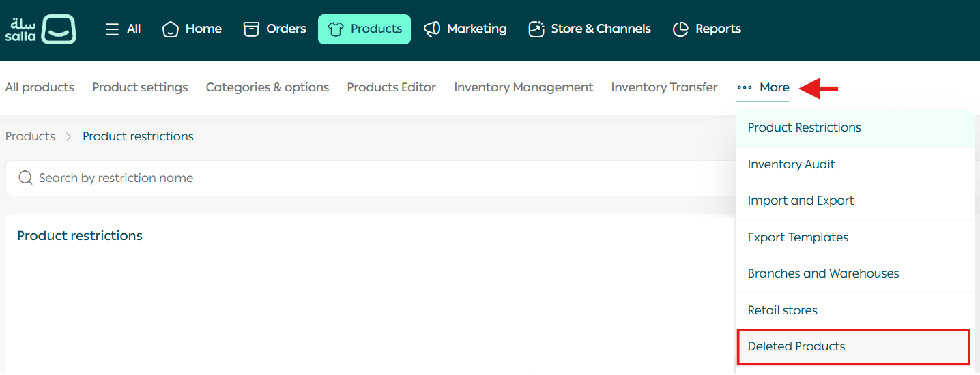Open Product settings tab

click(x=140, y=87)
